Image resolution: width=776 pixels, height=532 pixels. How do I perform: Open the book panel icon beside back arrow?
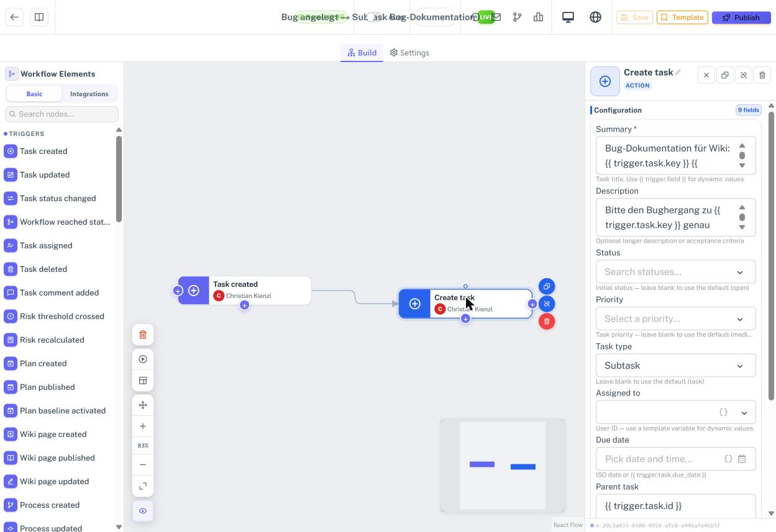(x=39, y=17)
